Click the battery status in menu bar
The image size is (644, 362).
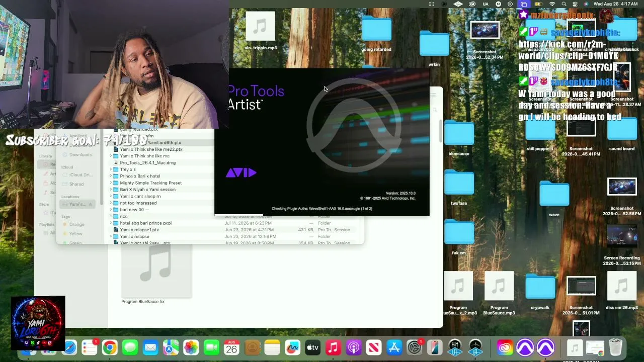pyautogui.click(x=539, y=4)
